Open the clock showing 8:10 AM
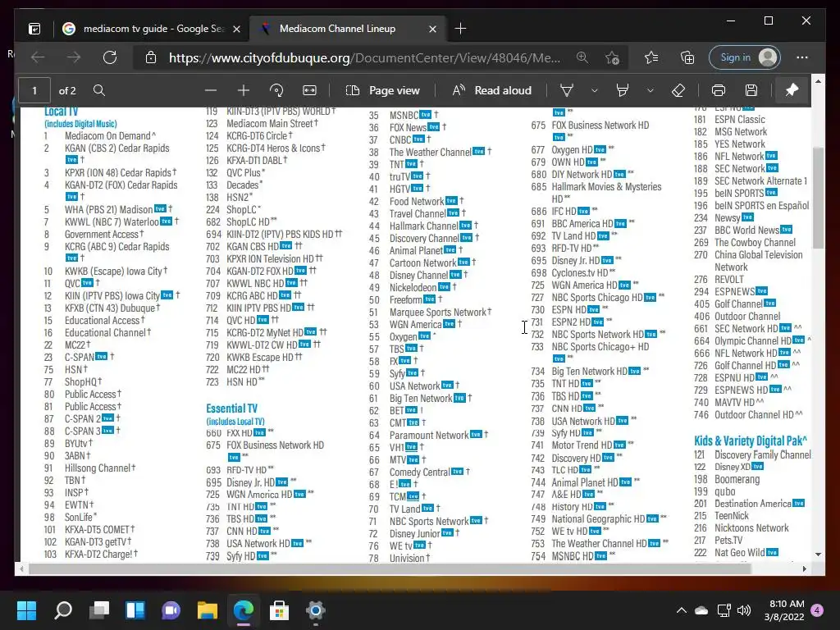840x630 pixels. (783, 610)
